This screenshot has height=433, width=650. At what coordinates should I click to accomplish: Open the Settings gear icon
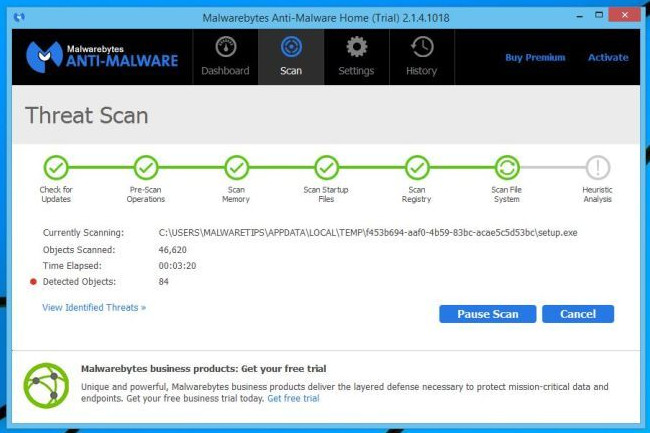pos(357,47)
